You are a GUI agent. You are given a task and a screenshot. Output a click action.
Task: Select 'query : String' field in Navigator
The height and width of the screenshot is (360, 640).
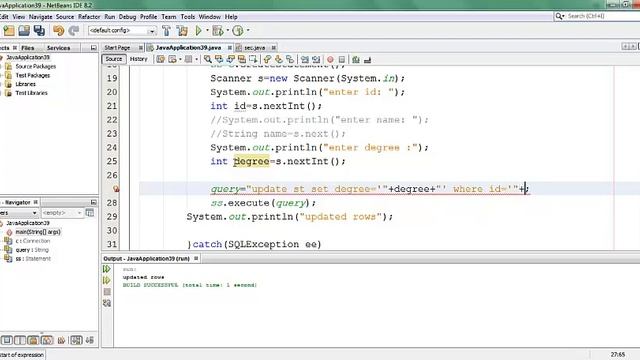pyautogui.click(x=32, y=250)
